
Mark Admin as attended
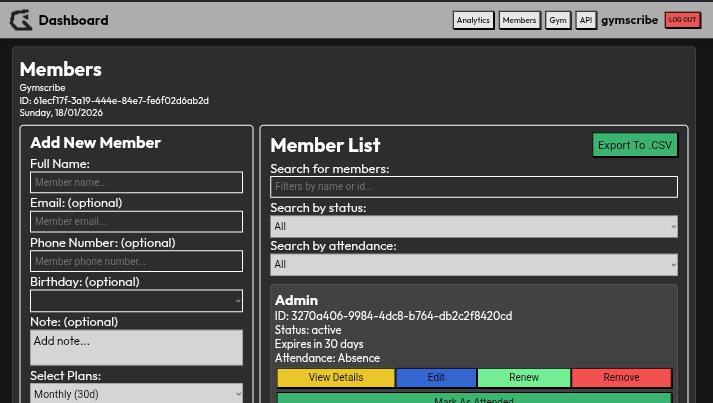(474, 398)
